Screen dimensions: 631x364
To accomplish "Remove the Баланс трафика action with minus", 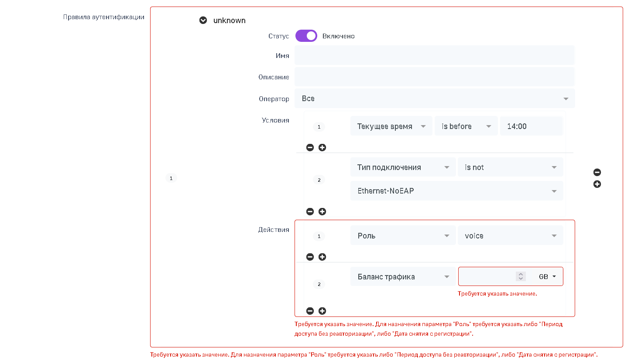I will (x=310, y=311).
